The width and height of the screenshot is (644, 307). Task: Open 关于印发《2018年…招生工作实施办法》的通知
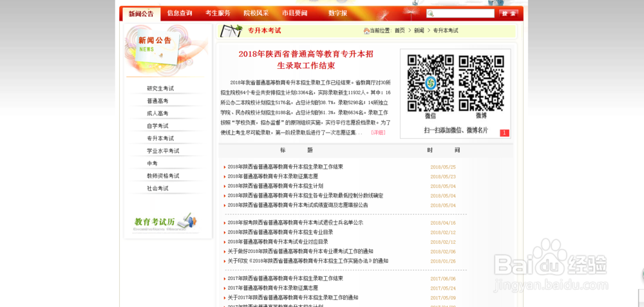[x=308, y=261]
